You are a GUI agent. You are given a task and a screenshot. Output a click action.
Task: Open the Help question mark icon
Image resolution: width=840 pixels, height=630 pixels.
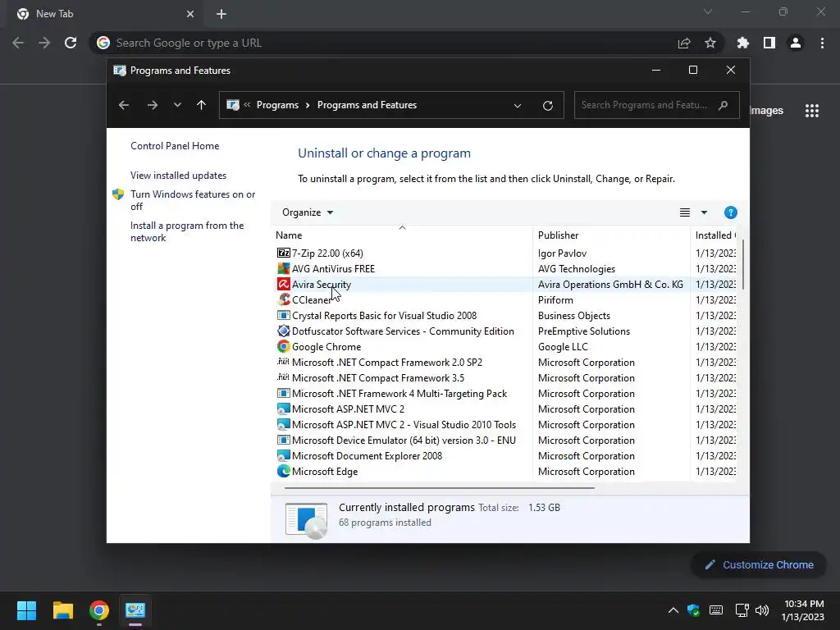[730, 212]
